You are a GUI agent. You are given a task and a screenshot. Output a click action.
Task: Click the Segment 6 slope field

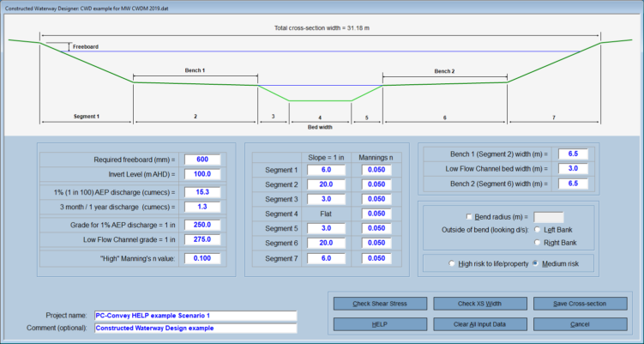tap(326, 243)
